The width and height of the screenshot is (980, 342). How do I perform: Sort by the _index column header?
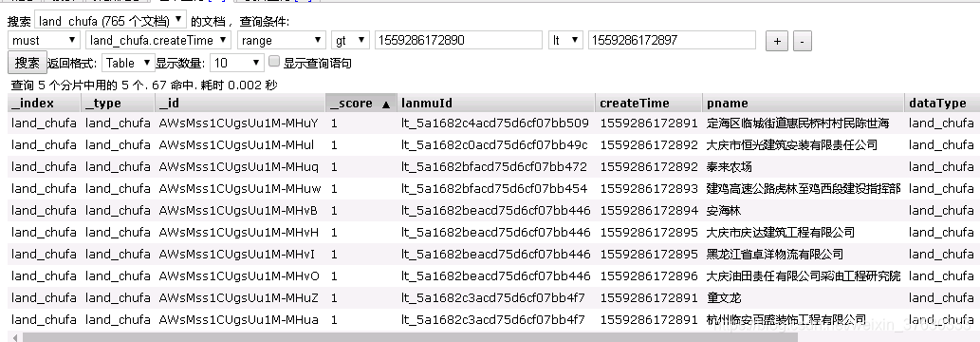pos(44,103)
